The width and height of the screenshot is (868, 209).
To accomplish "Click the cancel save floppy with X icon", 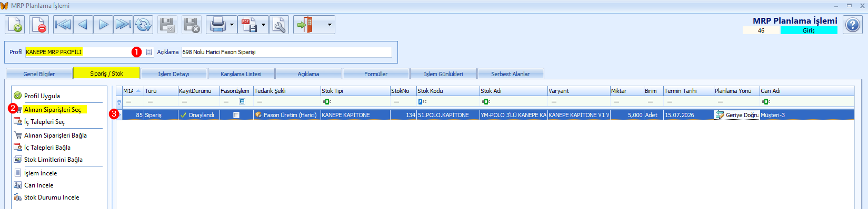I will tap(192, 25).
